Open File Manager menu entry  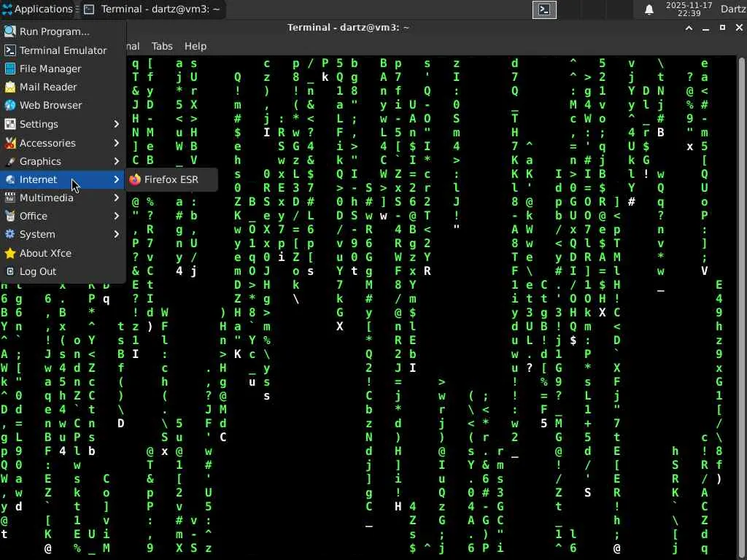coord(63,69)
